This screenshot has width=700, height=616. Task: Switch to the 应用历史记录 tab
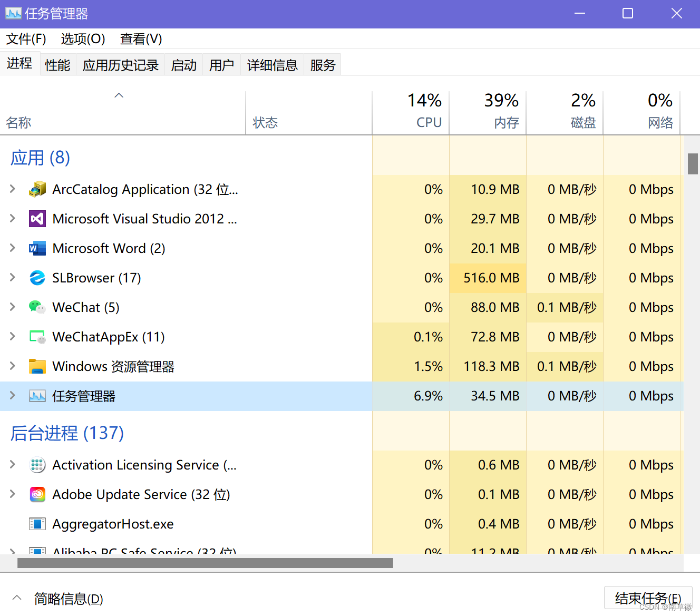[121, 65]
